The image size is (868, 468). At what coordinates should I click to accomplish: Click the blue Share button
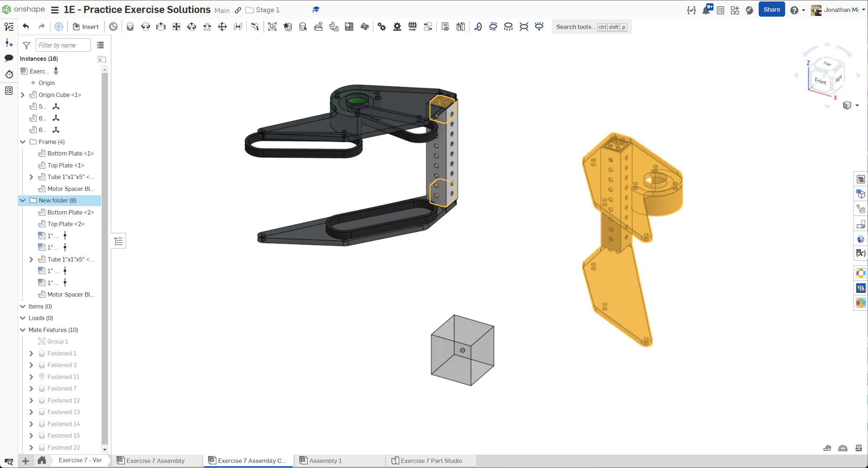point(771,10)
